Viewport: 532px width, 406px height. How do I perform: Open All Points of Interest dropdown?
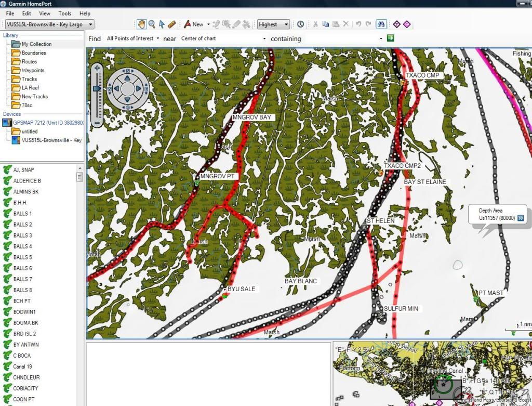(x=132, y=38)
